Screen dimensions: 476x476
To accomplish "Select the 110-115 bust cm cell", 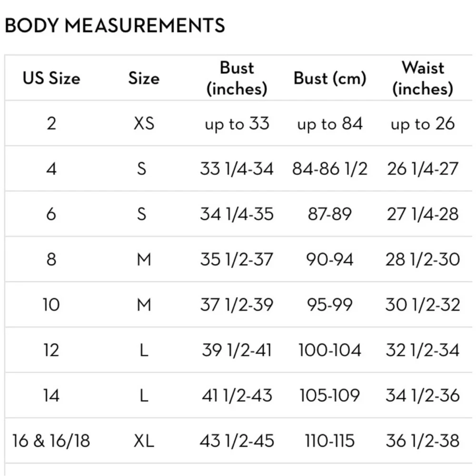I will tap(330, 441).
